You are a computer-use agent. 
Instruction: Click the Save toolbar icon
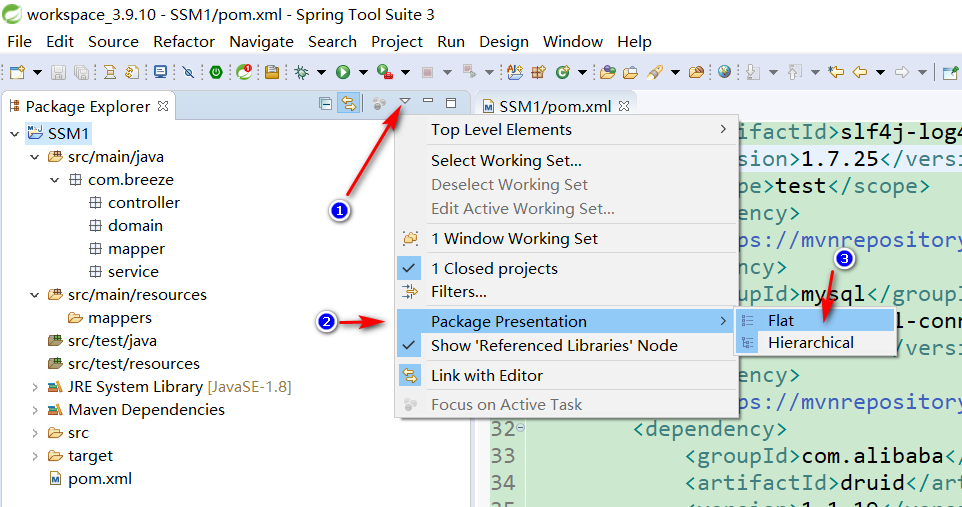pyautogui.click(x=58, y=72)
